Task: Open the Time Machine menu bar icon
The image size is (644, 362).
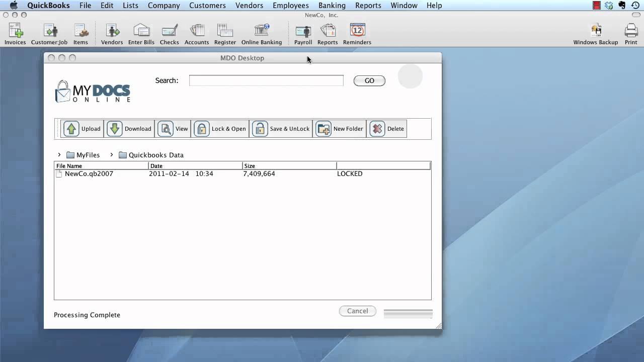Action: click(x=635, y=6)
